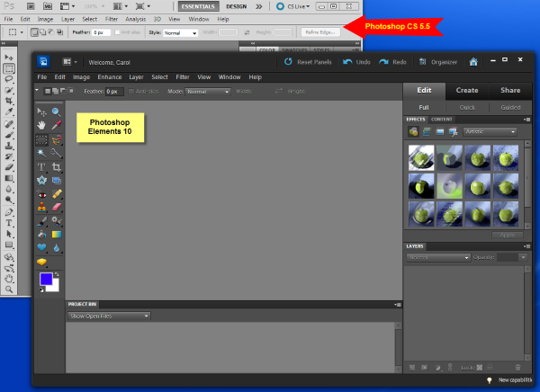Select the Paint Bucket tool in Elements
The image size is (540, 392).
pyautogui.click(x=41, y=235)
